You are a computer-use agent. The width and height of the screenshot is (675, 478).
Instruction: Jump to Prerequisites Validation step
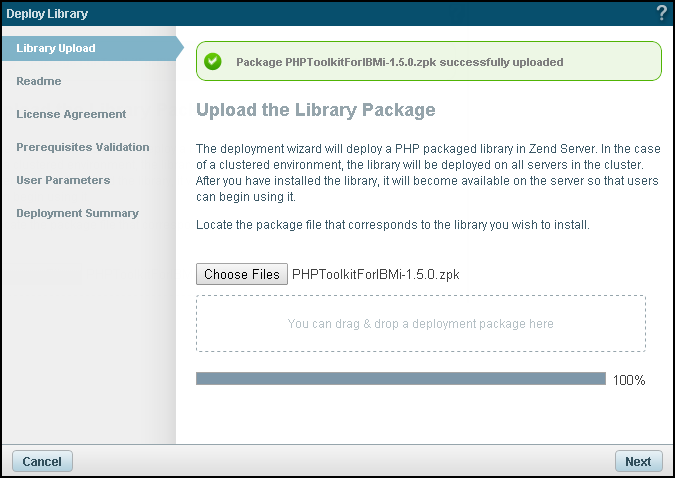point(83,147)
